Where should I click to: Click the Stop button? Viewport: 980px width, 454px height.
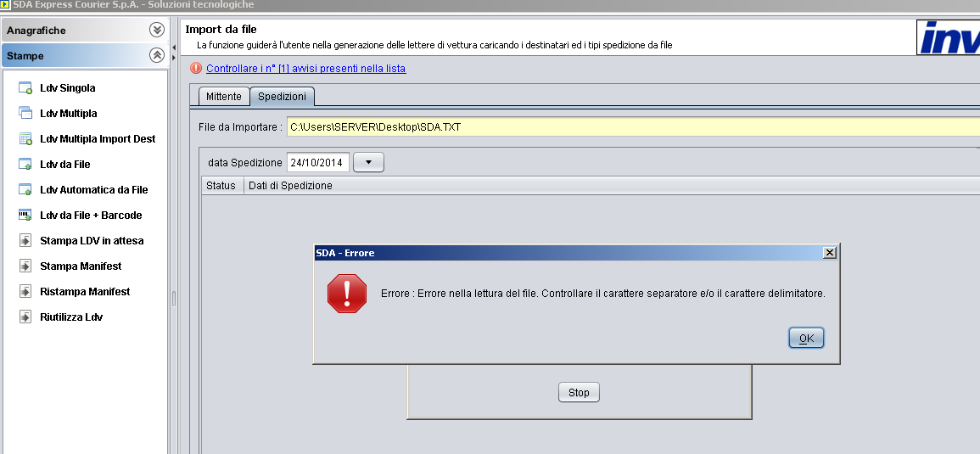(x=579, y=392)
